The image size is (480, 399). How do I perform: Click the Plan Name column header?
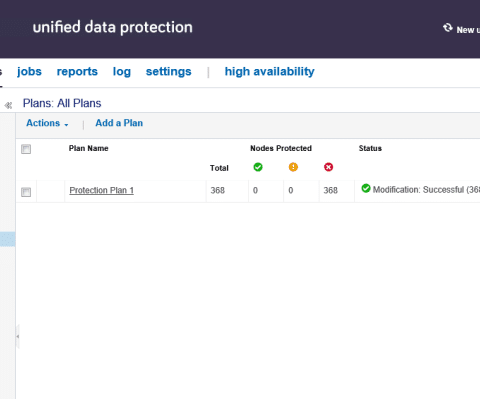click(88, 148)
